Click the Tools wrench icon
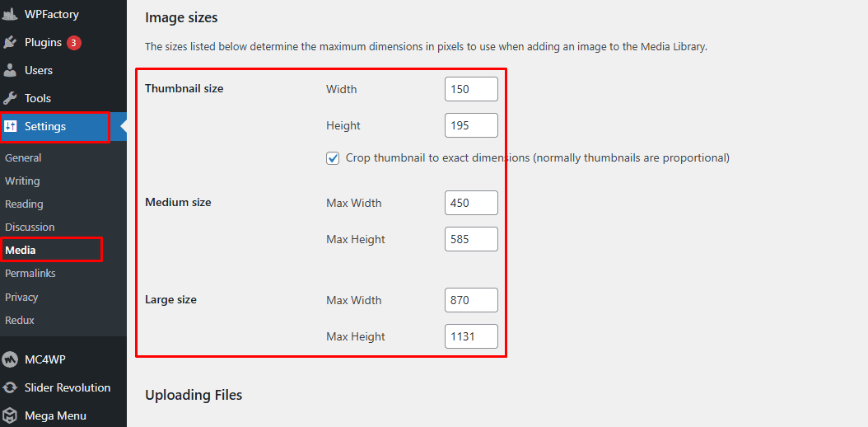 click(11, 98)
